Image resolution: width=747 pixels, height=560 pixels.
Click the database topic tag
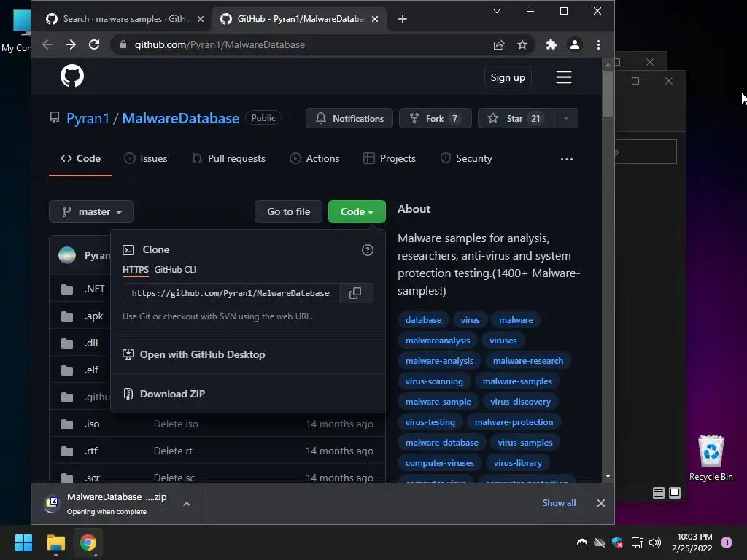(x=423, y=320)
